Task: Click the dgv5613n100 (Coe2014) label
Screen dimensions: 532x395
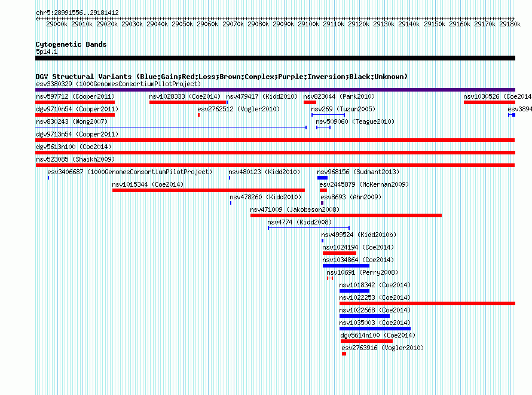Action: point(74,147)
